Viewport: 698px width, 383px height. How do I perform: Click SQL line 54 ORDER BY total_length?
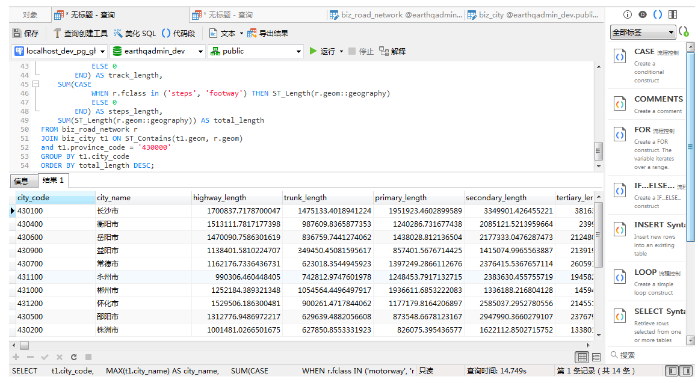97,166
